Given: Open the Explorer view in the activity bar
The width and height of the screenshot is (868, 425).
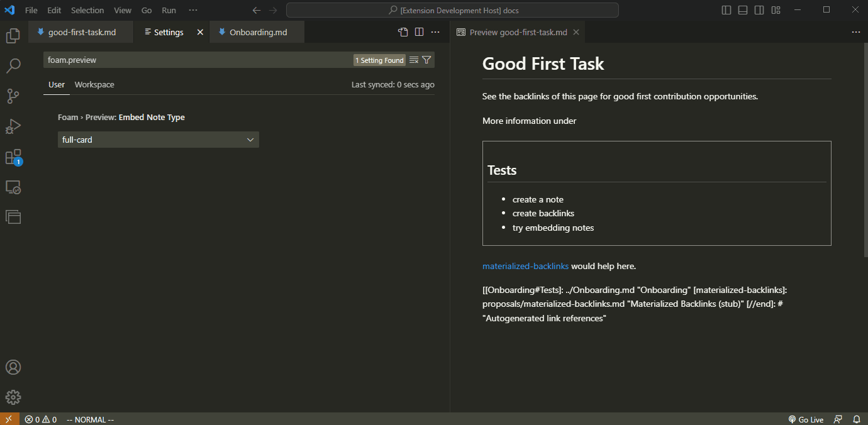Looking at the screenshot, I should point(13,36).
